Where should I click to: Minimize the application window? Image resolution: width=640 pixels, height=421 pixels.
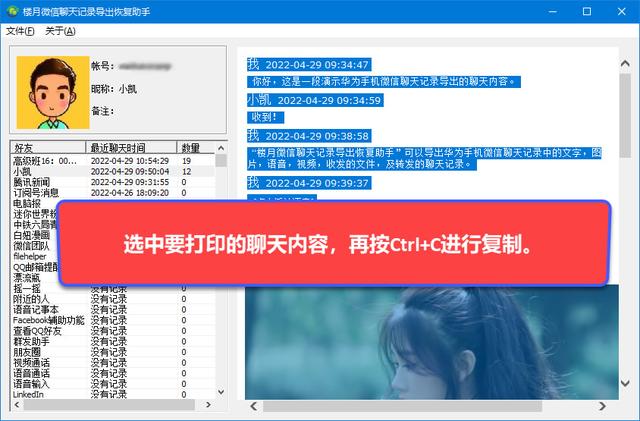pyautogui.click(x=553, y=11)
